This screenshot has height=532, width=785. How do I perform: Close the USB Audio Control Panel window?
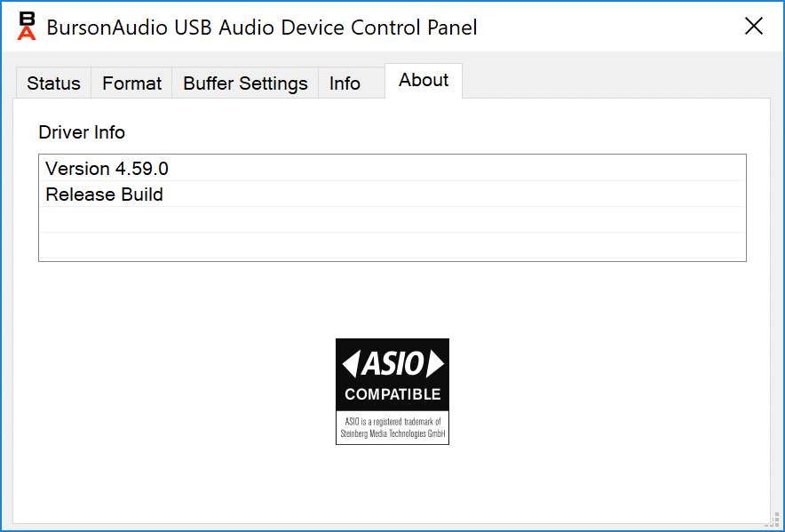[753, 26]
